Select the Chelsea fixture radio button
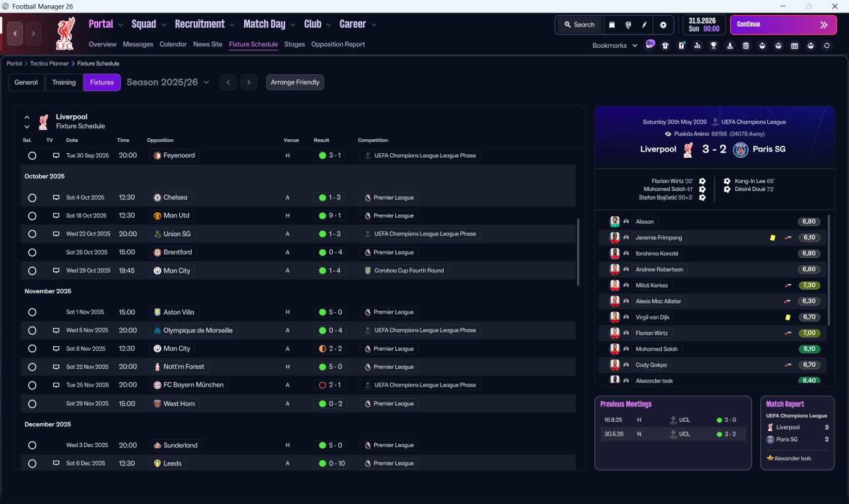This screenshot has height=504, width=849. click(32, 198)
